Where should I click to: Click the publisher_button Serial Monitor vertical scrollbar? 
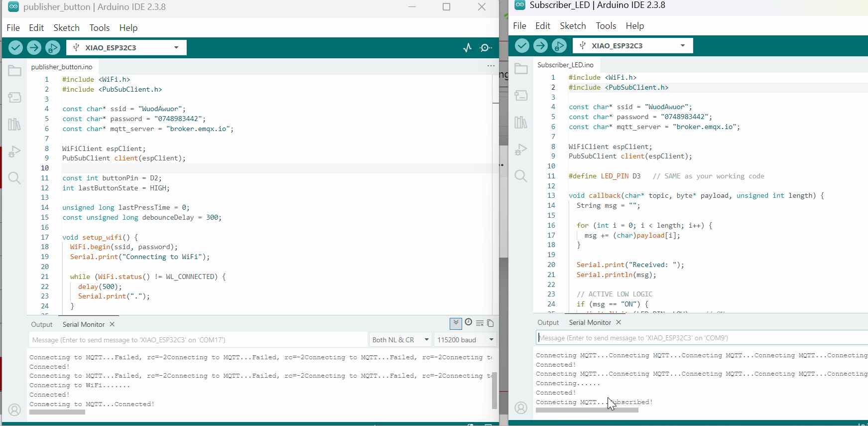(x=495, y=391)
